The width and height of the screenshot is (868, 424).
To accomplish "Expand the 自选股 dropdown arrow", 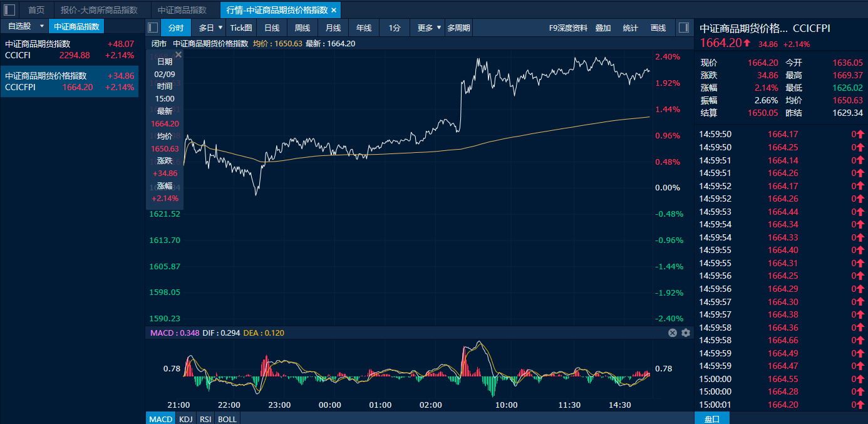I will click(41, 26).
